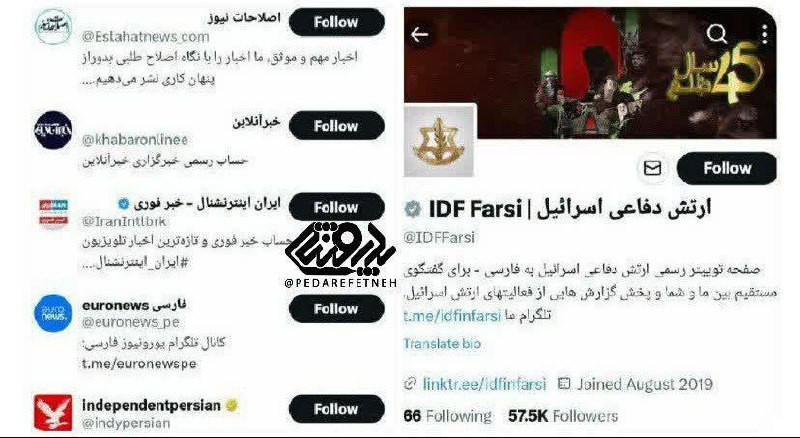
Task: Message IDF Farsi via envelope icon
Action: (x=652, y=168)
